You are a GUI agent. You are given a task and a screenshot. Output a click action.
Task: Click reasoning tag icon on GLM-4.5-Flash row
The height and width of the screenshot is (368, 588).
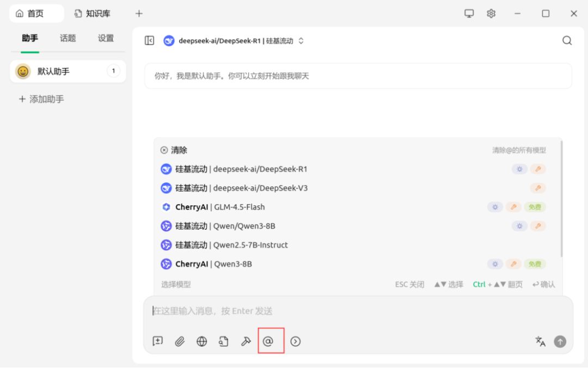click(495, 207)
